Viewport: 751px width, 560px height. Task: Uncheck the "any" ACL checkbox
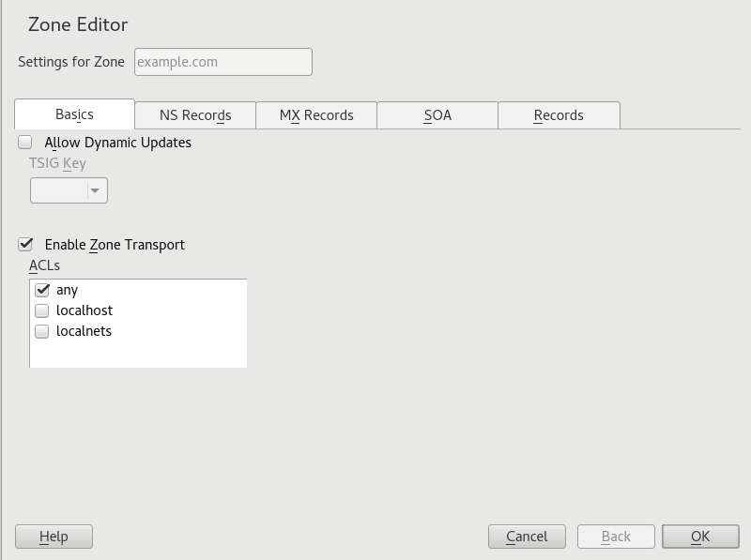41,290
